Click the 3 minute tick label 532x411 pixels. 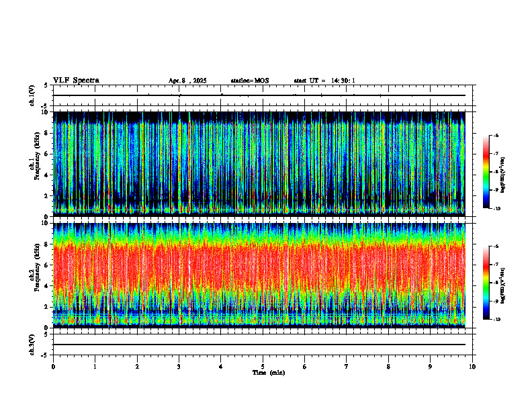point(179,367)
